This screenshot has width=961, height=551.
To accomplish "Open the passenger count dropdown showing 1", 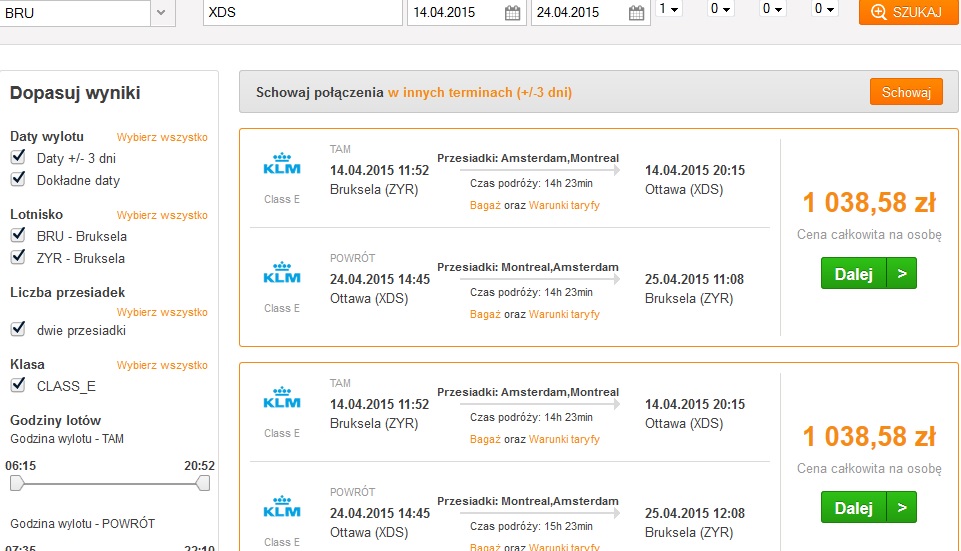I will (669, 9).
